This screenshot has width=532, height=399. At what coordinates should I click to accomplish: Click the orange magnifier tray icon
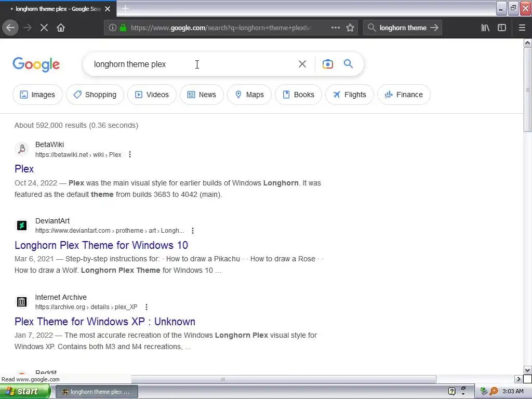[494, 392]
